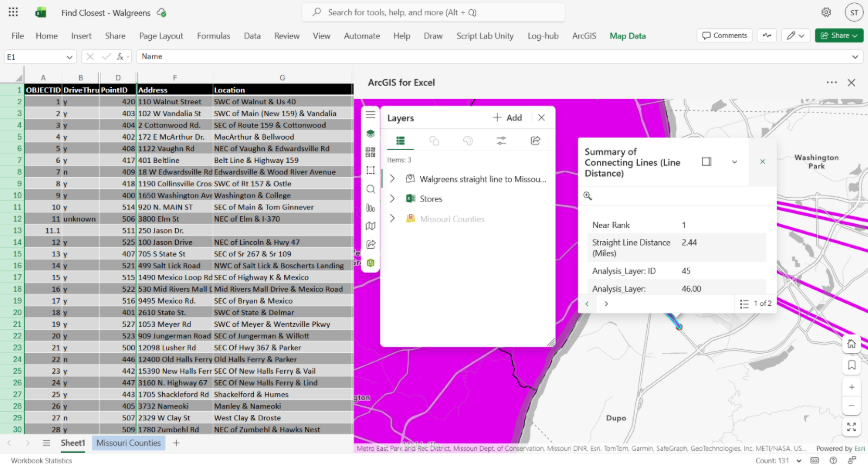
Task: Open the styling palette tab icon
Action: pos(468,141)
